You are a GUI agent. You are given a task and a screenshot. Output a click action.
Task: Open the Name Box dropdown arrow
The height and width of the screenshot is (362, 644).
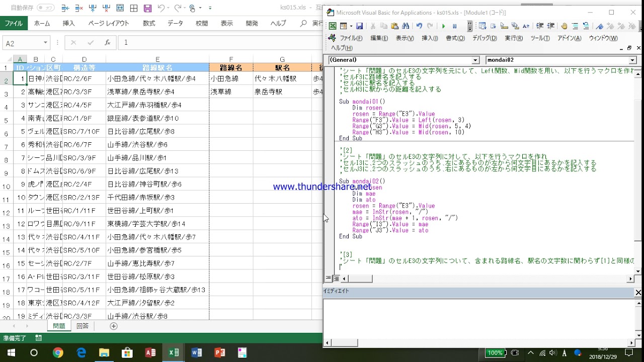(45, 43)
